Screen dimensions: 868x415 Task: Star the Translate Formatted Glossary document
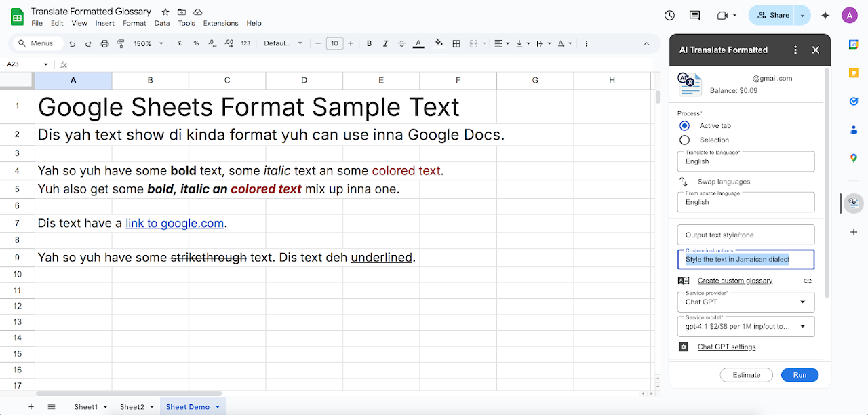pos(165,12)
